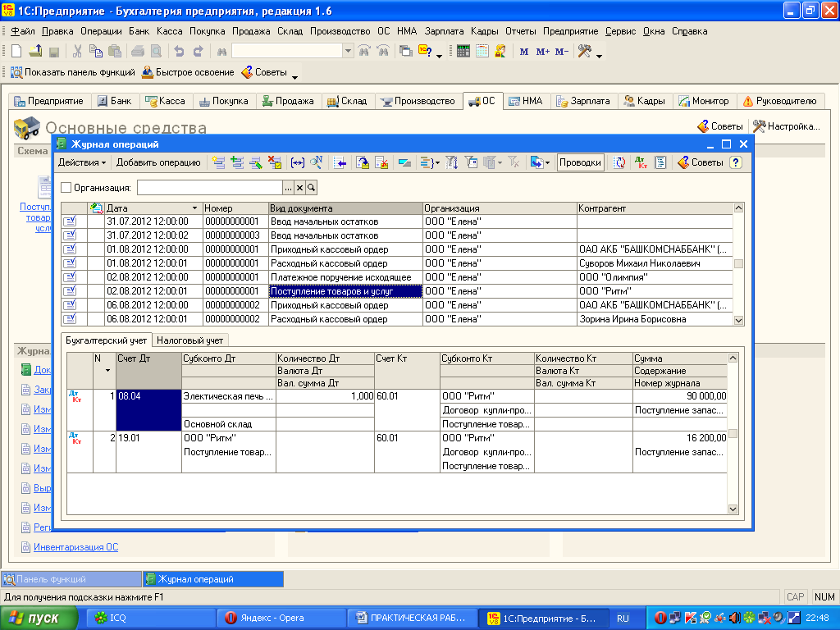The image size is (840, 630).
Task: Click the Find binoculars icon
Action: pos(221,52)
